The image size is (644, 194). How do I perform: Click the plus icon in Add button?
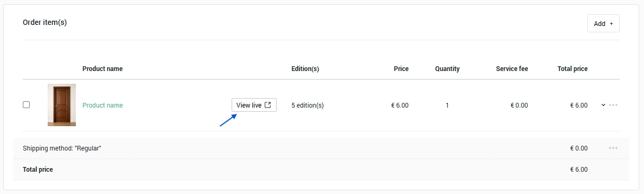click(x=611, y=24)
